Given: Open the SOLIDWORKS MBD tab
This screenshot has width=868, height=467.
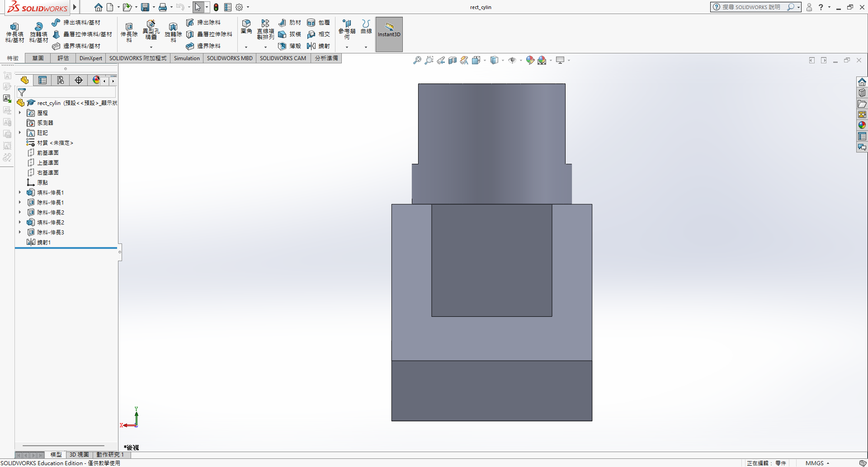Looking at the screenshot, I should (x=230, y=58).
